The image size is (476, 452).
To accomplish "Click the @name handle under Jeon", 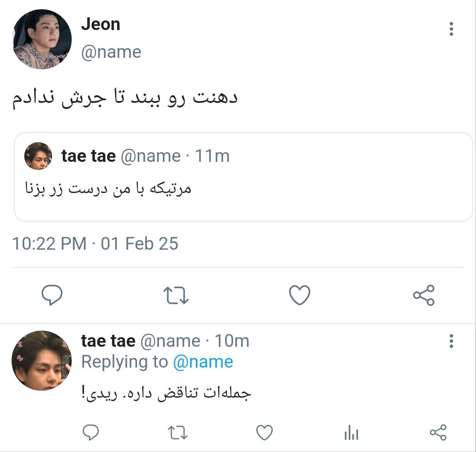I will 111,52.
